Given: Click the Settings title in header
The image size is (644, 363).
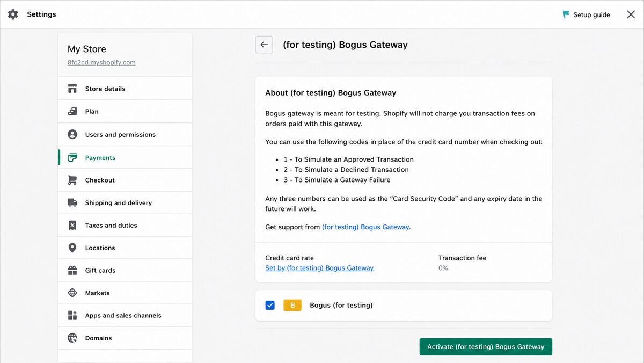Looking at the screenshot, I should point(41,14).
